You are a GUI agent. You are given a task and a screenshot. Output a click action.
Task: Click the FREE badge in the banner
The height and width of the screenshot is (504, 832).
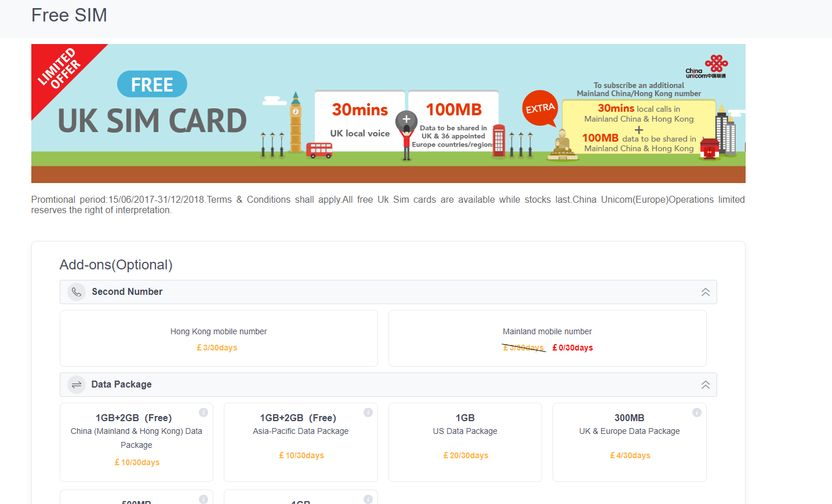[x=152, y=85]
